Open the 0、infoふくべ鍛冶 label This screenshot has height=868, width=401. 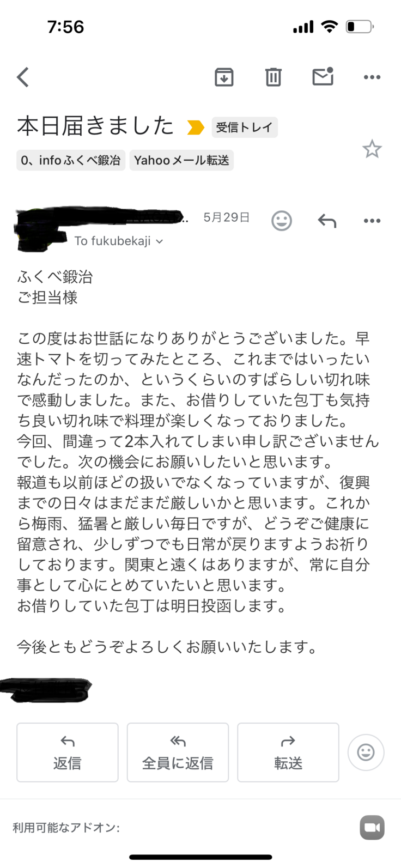tap(71, 160)
